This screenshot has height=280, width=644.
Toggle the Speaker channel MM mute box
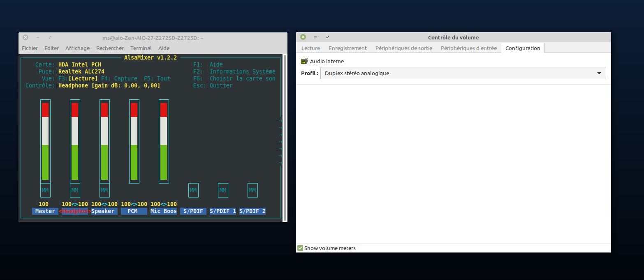[x=104, y=190]
